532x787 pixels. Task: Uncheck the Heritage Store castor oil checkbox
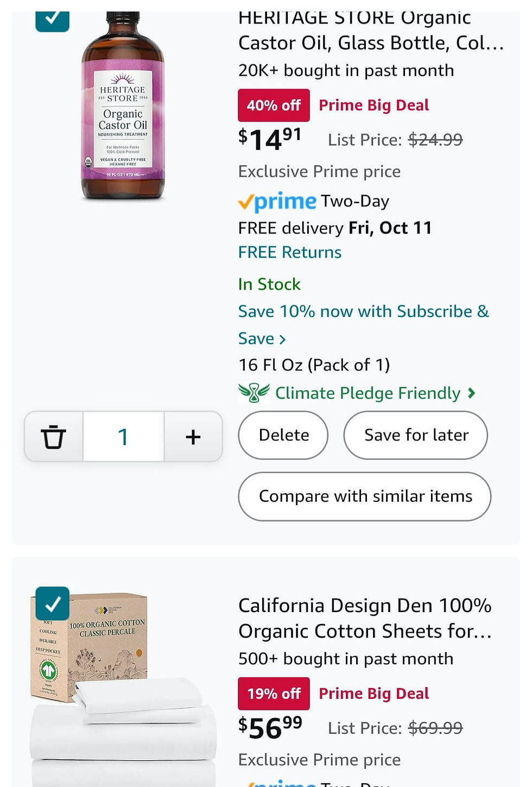click(52, 18)
